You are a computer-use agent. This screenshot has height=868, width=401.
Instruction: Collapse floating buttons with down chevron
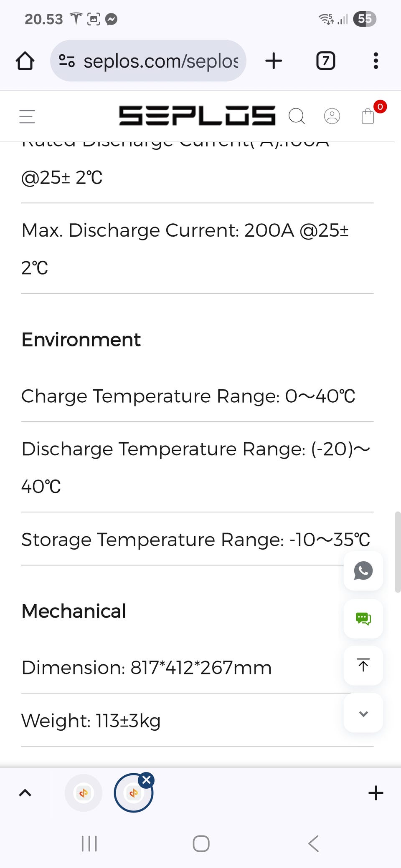point(363,713)
